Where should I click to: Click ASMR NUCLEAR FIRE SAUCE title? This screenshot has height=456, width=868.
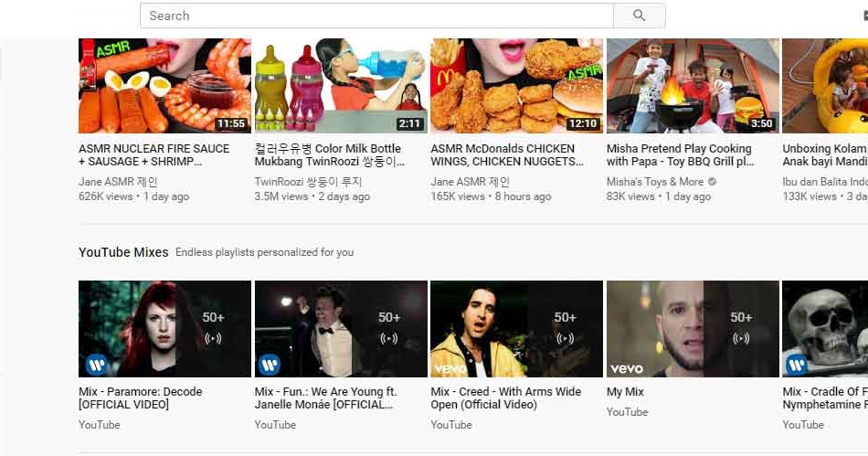[x=153, y=155]
